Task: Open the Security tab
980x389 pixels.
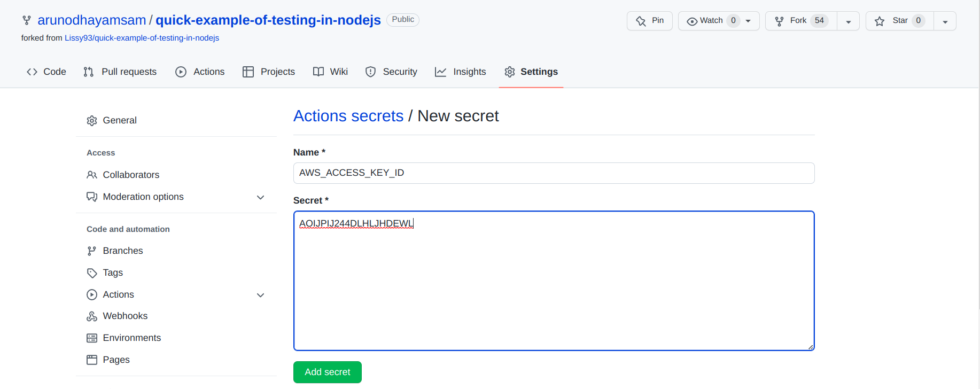Action: [x=391, y=72]
